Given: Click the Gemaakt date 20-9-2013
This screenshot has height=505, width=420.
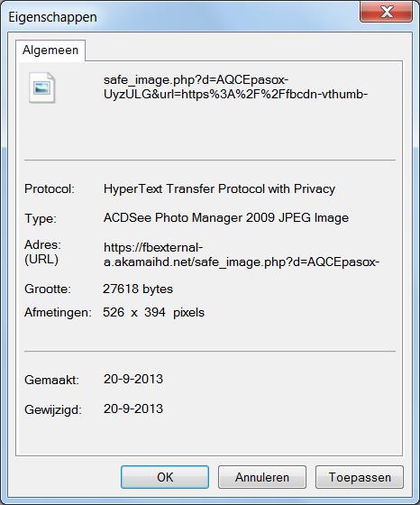Looking at the screenshot, I should pos(133,379).
